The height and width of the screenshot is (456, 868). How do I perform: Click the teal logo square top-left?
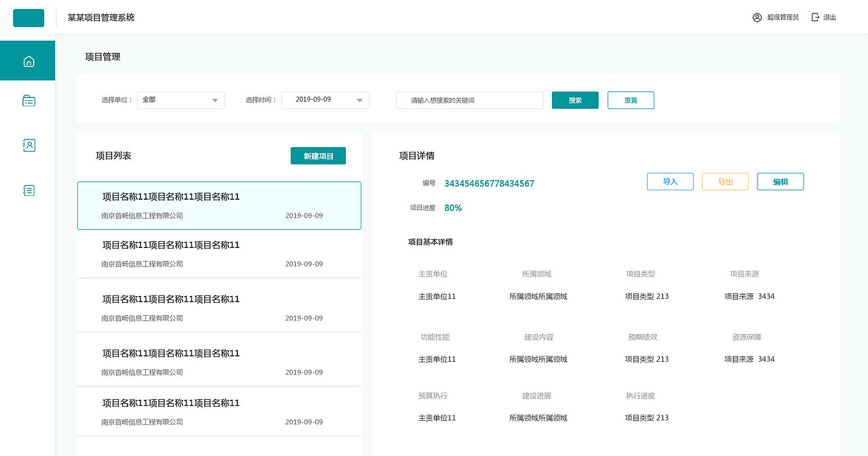28,18
